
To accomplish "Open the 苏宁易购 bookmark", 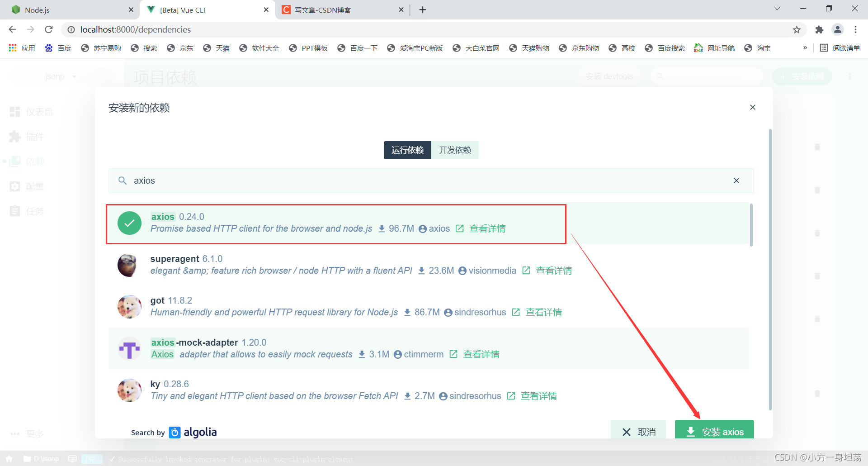I will point(101,48).
